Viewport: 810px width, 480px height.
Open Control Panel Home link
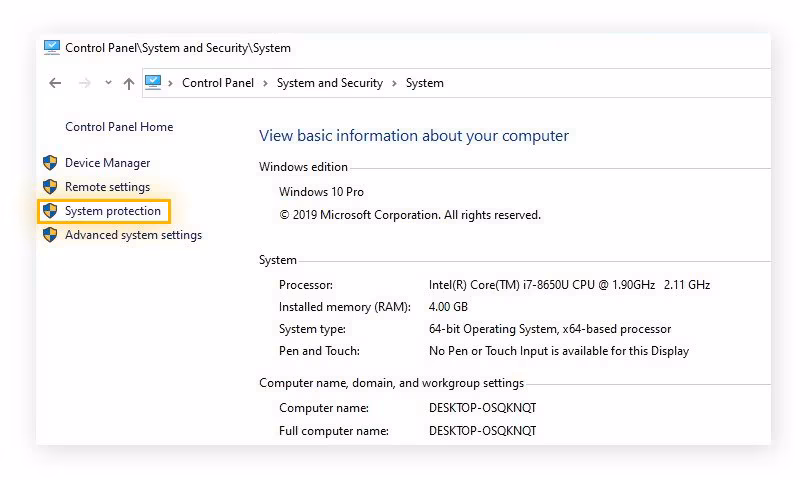pyautogui.click(x=119, y=127)
